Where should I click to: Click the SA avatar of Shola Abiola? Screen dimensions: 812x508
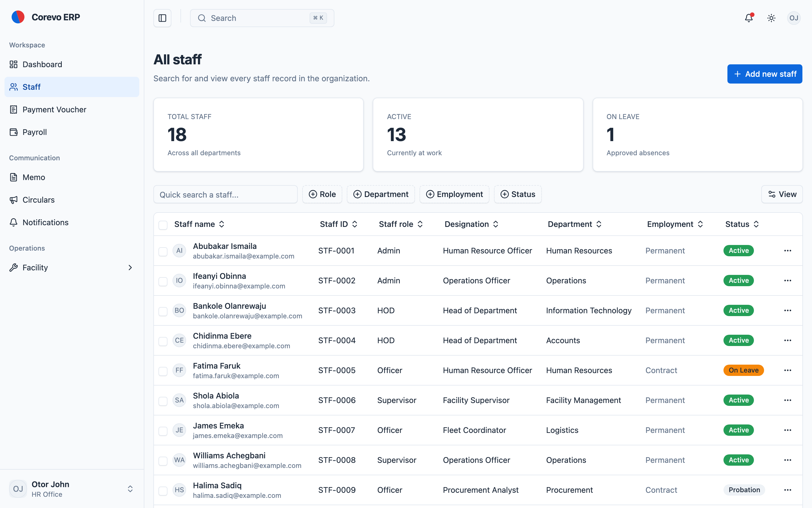tap(180, 400)
